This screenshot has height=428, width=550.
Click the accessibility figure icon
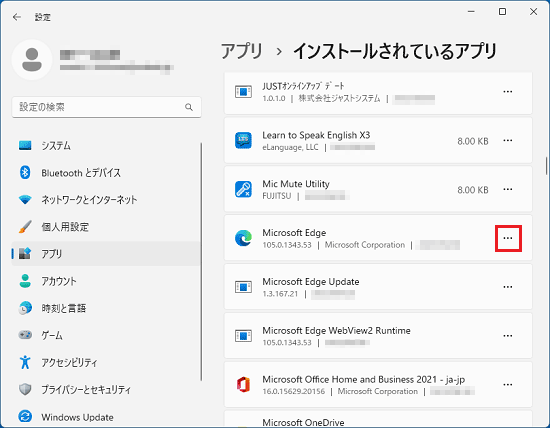25,362
